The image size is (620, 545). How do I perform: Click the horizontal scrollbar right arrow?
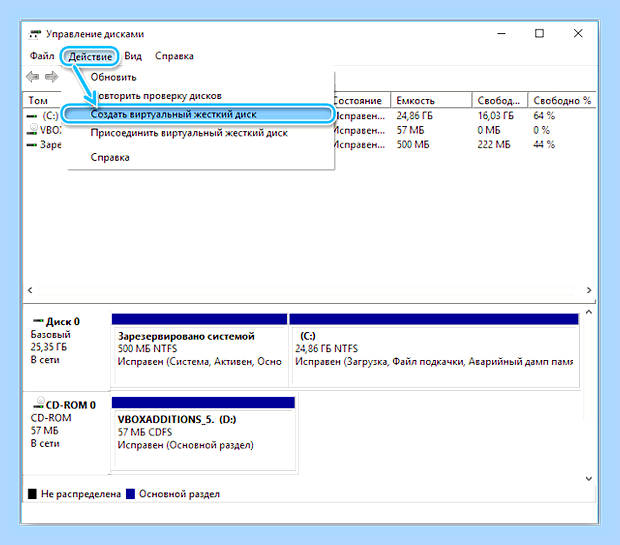[589, 290]
